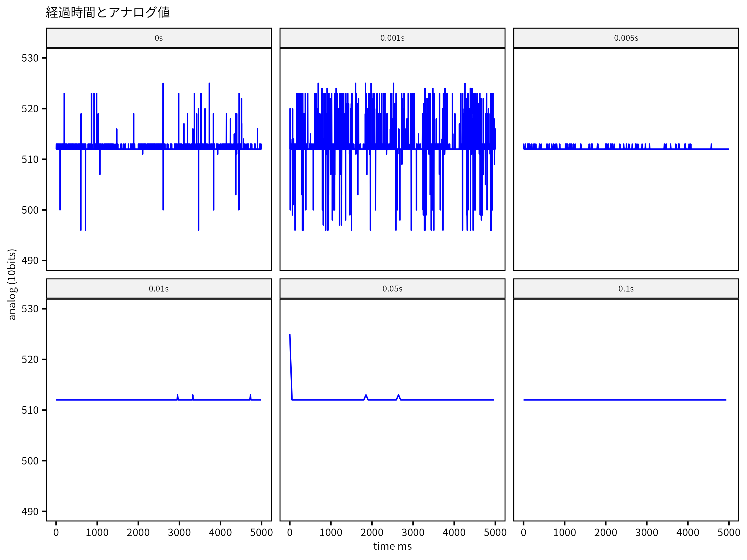Click the 0.05s facet header strip
Viewport: 747px width, 560px height.
(392, 289)
